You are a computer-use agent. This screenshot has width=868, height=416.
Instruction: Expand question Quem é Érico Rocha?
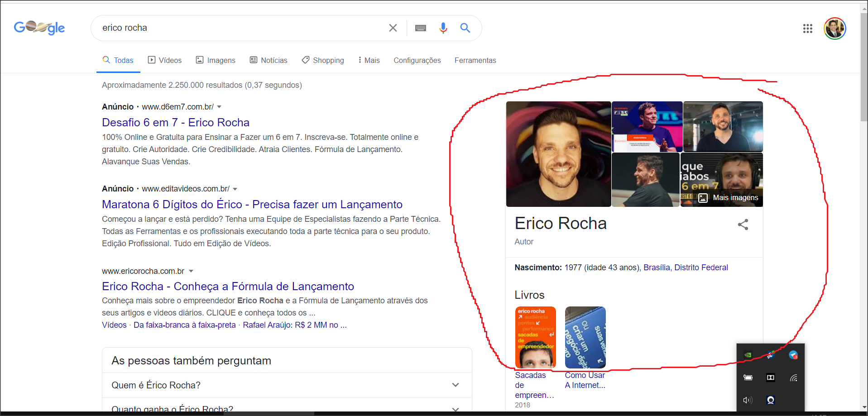click(x=287, y=385)
